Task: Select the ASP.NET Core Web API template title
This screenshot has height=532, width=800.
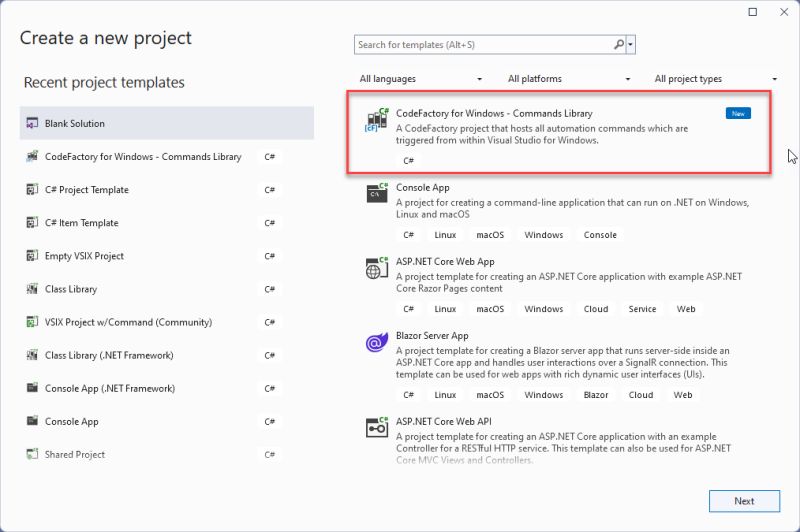Action: coord(443,421)
